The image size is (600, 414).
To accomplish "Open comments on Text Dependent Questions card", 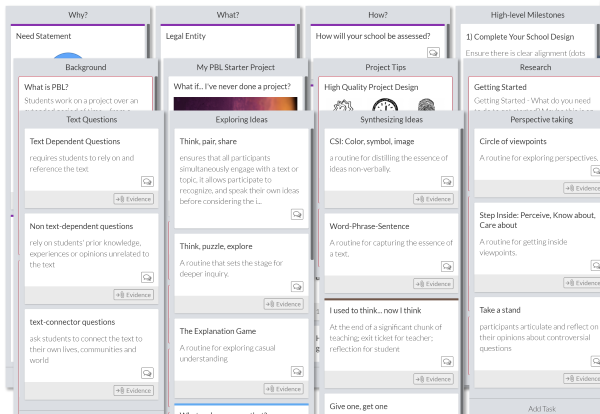I will [x=147, y=181].
